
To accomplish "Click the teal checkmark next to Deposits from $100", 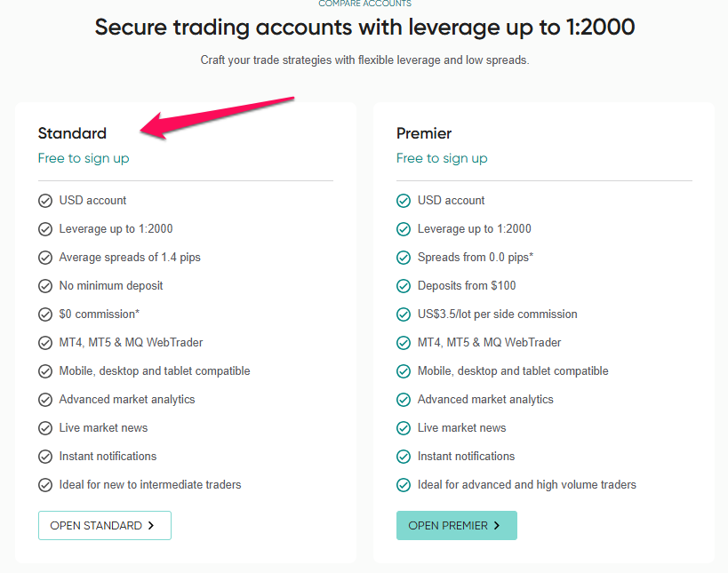I will coord(404,286).
